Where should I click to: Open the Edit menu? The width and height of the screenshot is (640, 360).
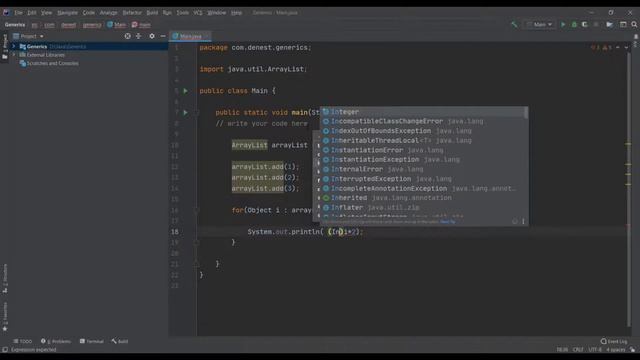[x=32, y=13]
